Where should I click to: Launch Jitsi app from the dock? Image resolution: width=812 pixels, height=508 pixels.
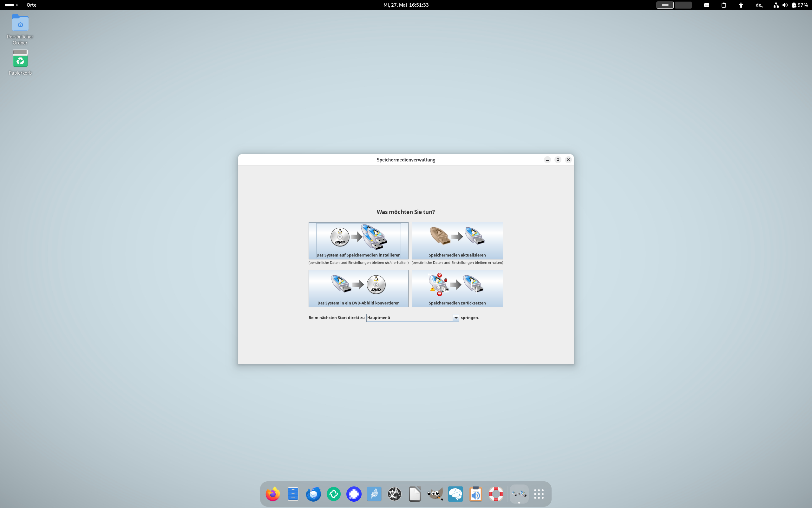[x=374, y=494]
